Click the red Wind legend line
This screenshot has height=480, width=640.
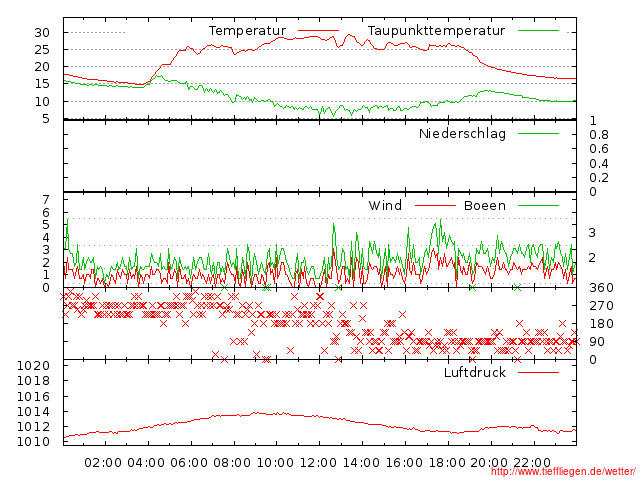pyautogui.click(x=435, y=206)
